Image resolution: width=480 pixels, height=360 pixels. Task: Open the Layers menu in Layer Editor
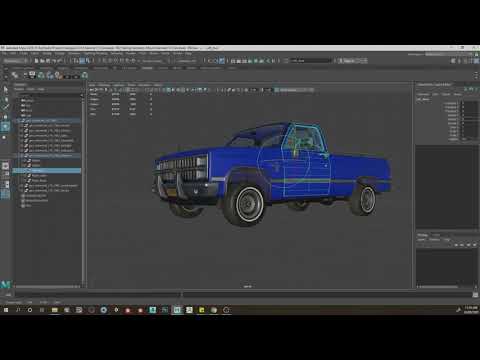[x=422, y=240]
